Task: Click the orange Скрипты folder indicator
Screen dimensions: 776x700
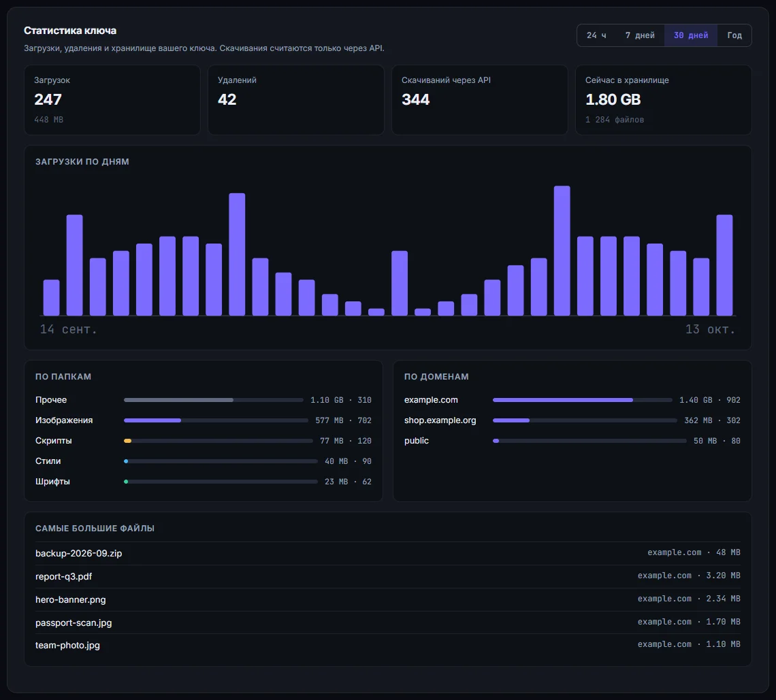Action: pyautogui.click(x=128, y=441)
